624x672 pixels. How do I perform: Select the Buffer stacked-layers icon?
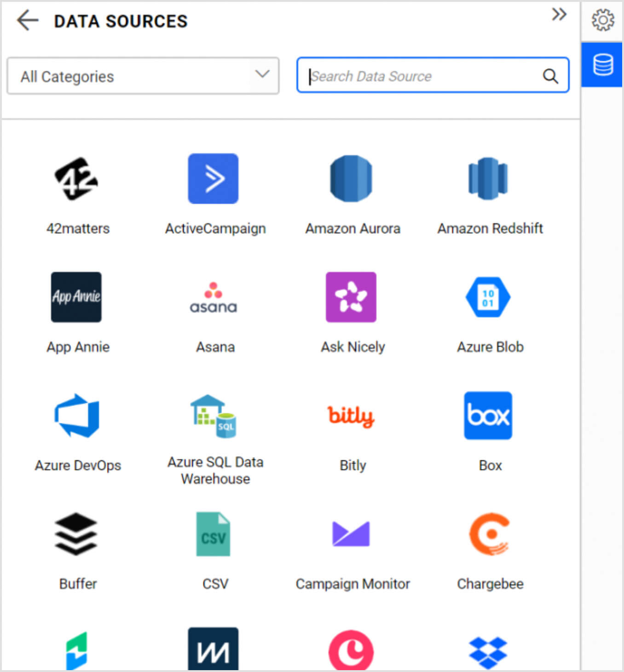click(76, 534)
